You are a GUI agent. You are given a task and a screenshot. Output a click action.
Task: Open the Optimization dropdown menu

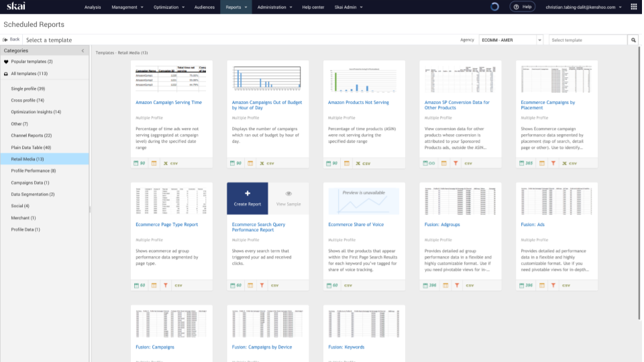(169, 7)
